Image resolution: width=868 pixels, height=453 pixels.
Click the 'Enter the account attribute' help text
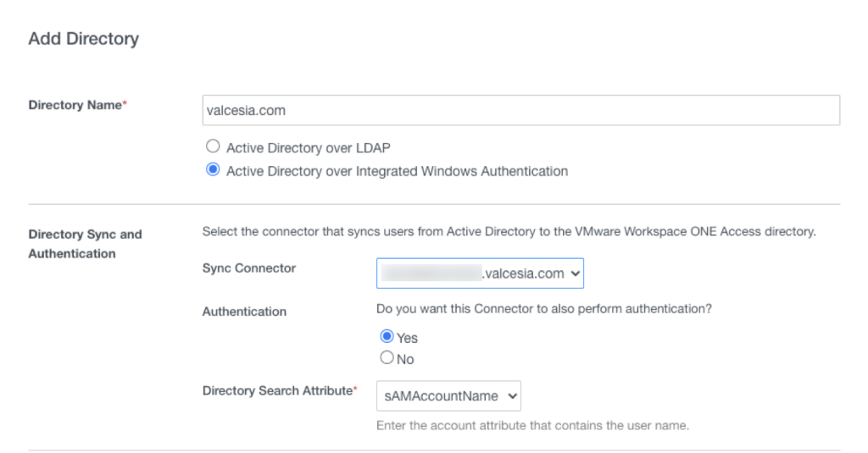(x=532, y=426)
